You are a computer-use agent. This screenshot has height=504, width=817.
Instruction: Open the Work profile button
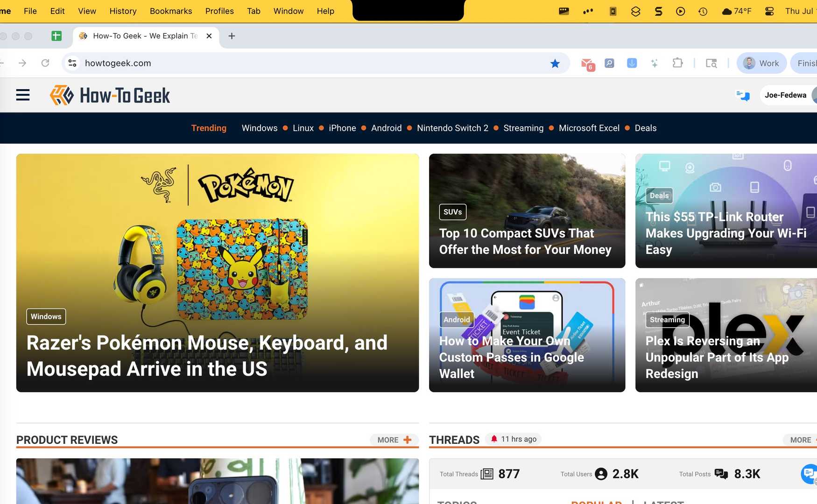(761, 63)
